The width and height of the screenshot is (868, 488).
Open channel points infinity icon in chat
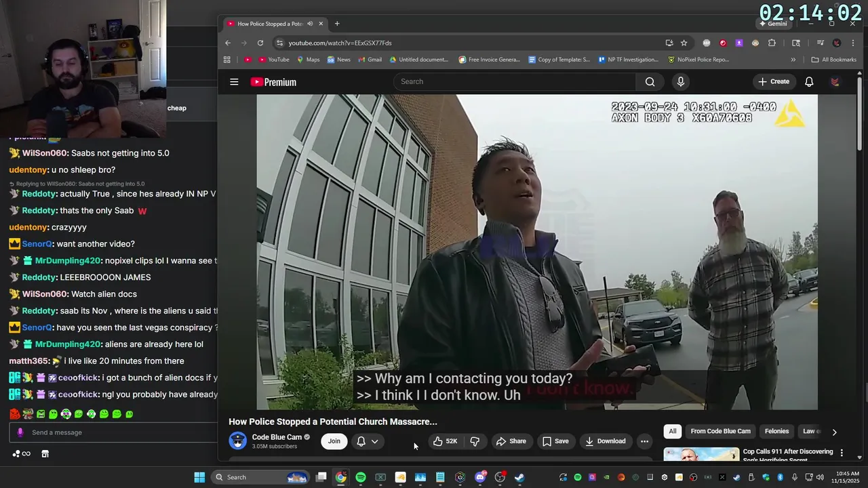(22, 454)
